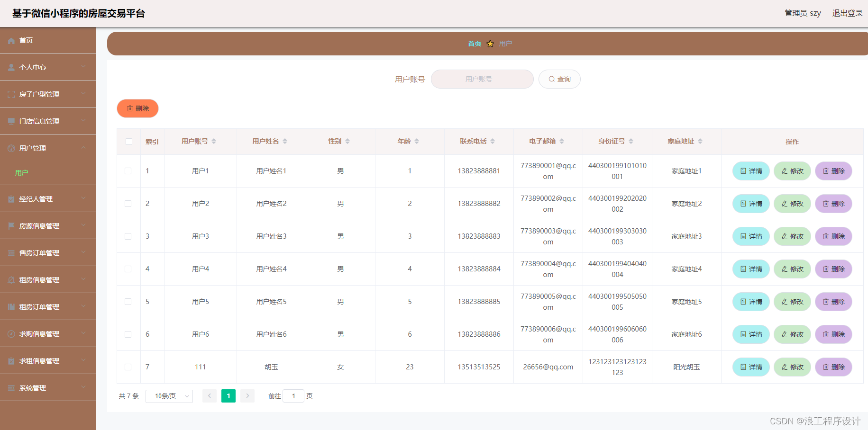This screenshot has width=868, height=430.
Task: Click purple 删除 for 用户5 row
Action: click(x=833, y=302)
